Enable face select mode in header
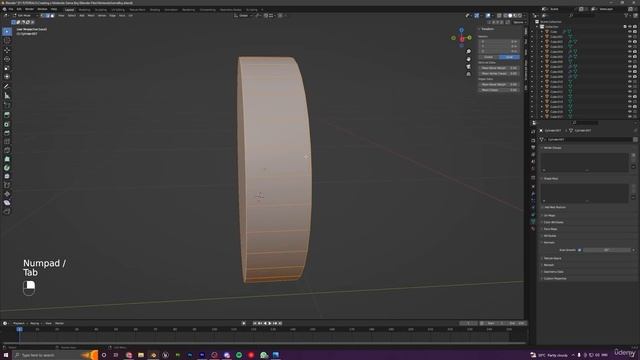The image size is (640, 360). (52, 16)
